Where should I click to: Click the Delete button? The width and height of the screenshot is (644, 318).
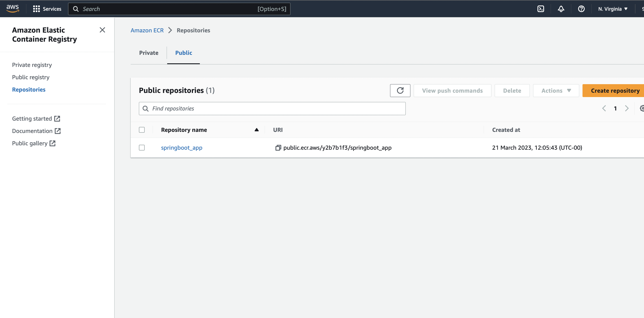tap(512, 90)
